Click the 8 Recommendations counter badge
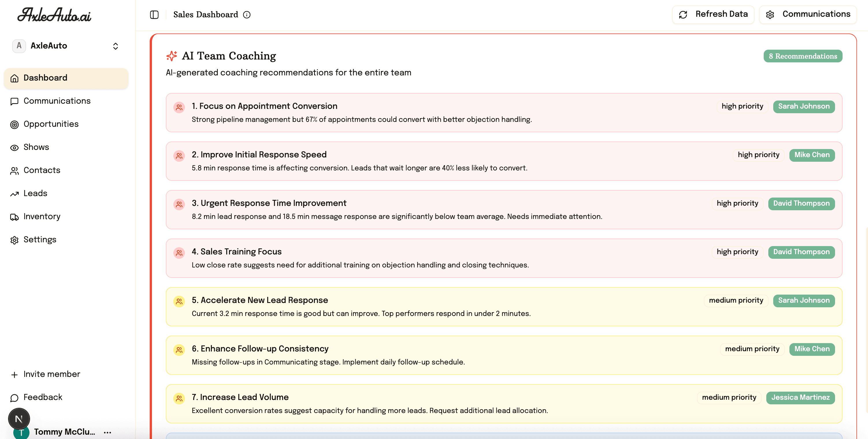This screenshot has height=439, width=868. click(803, 56)
